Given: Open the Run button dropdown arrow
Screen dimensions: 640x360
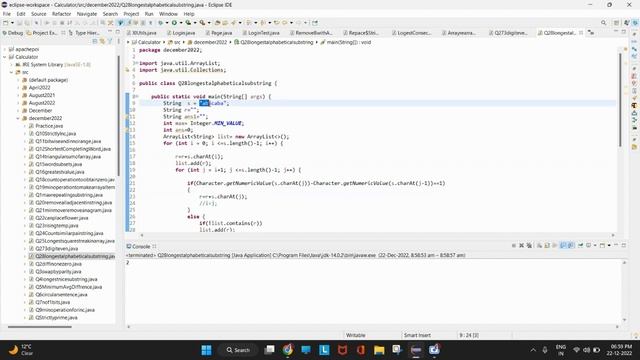Looking at the screenshot, I should (180, 23).
